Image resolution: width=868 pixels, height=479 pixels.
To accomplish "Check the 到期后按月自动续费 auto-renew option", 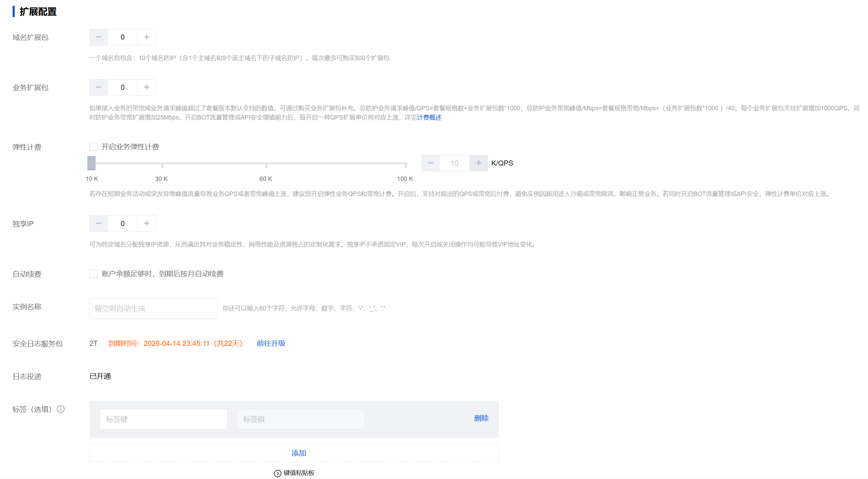I will (93, 274).
